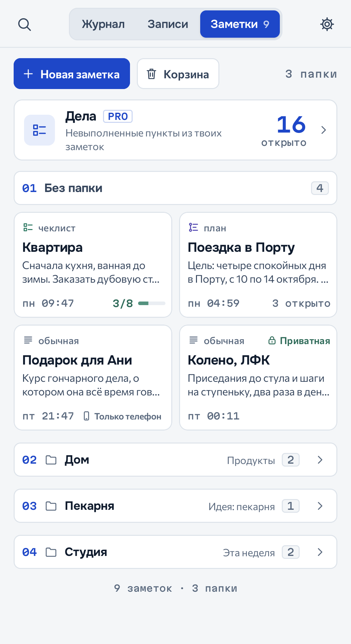351x644 pixels.
Task: Open the Студия folder row
Action: 175,552
